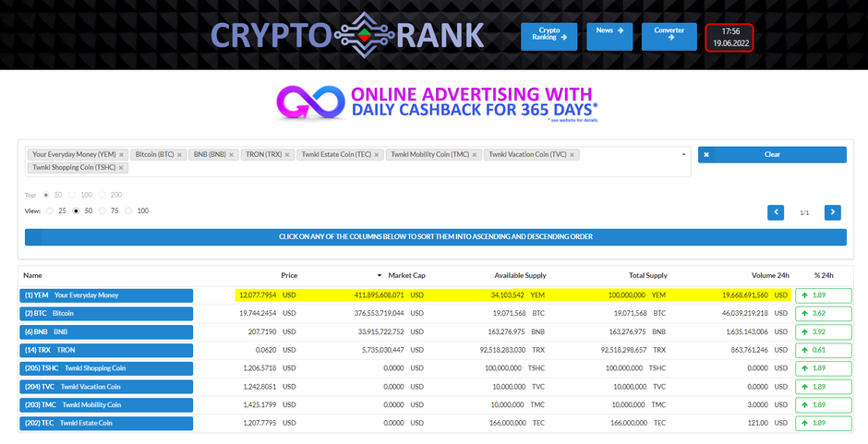Click TEC total supply 166,000,000
Screen dimensions: 868x444
[x=627, y=423]
